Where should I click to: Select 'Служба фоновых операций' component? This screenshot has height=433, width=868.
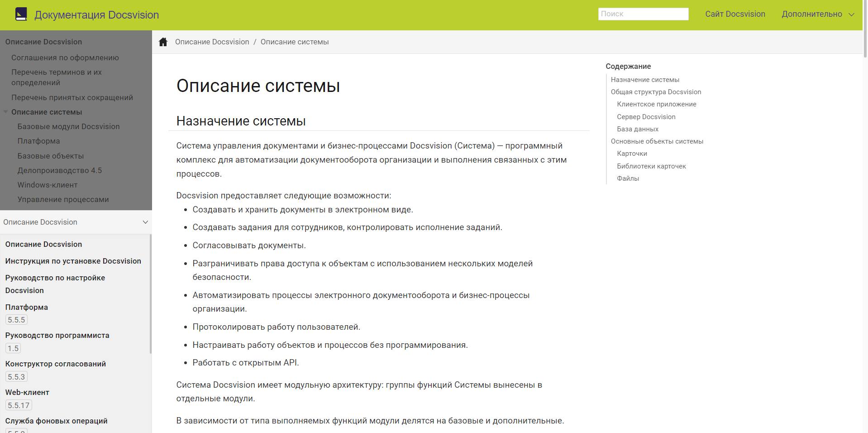point(57,421)
